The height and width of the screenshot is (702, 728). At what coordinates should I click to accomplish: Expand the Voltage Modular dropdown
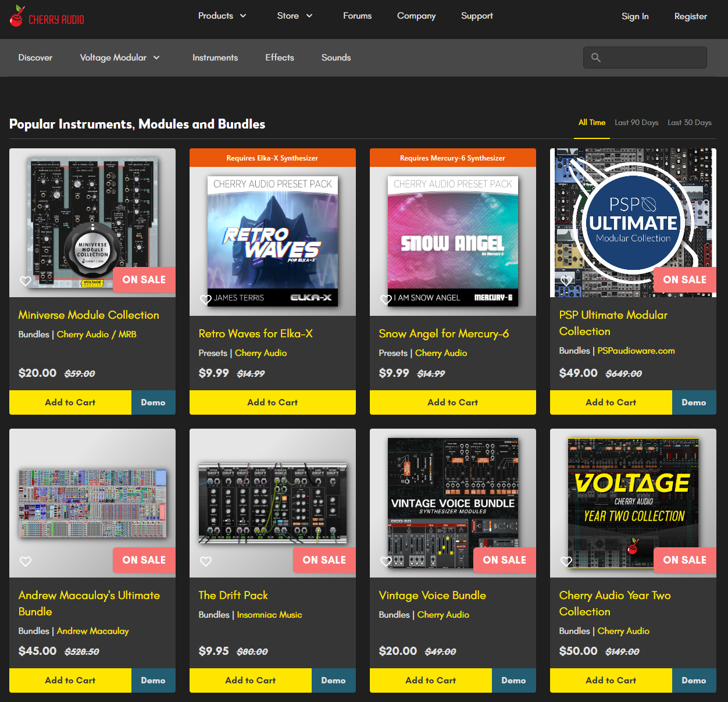[120, 58]
